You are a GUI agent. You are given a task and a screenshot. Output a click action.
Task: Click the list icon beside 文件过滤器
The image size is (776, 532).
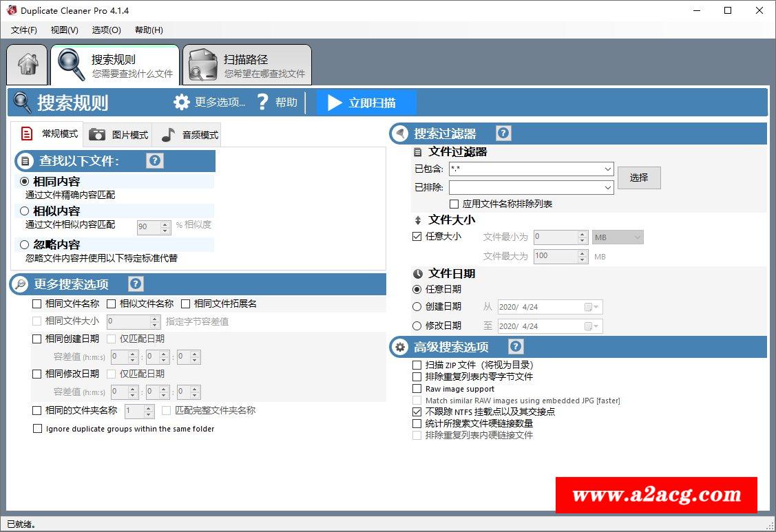point(418,152)
